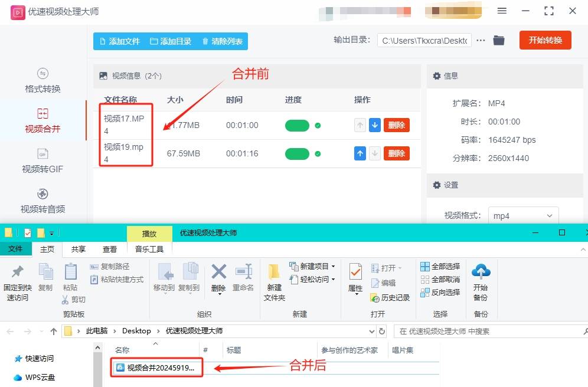
Task: Select merged file 视频合并20245919 in Explorer
Action: (156, 367)
